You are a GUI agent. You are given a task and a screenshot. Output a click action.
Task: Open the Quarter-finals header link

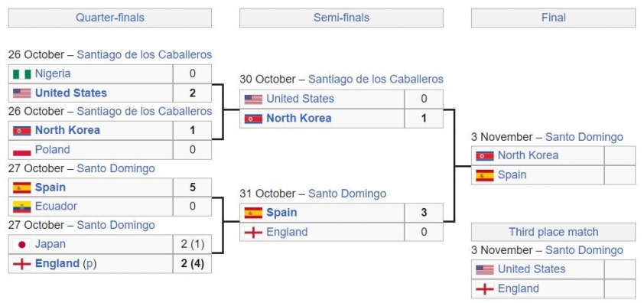click(x=110, y=18)
